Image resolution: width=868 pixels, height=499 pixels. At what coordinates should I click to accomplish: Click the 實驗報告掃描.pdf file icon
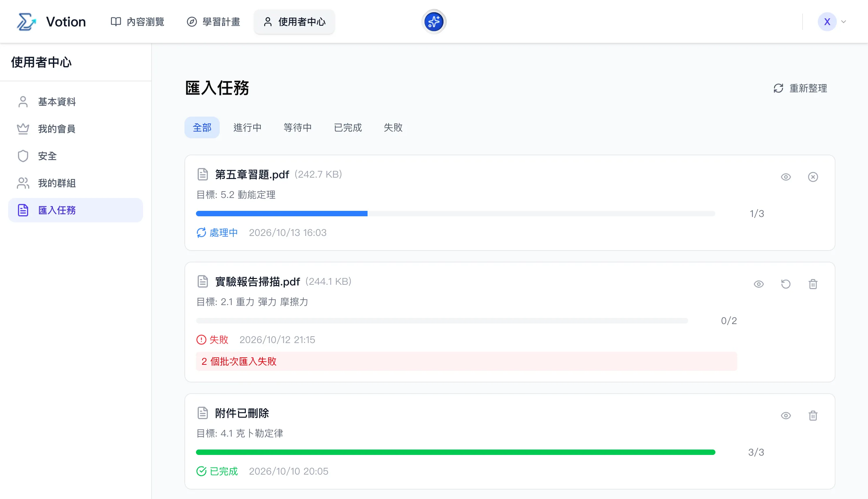(202, 281)
